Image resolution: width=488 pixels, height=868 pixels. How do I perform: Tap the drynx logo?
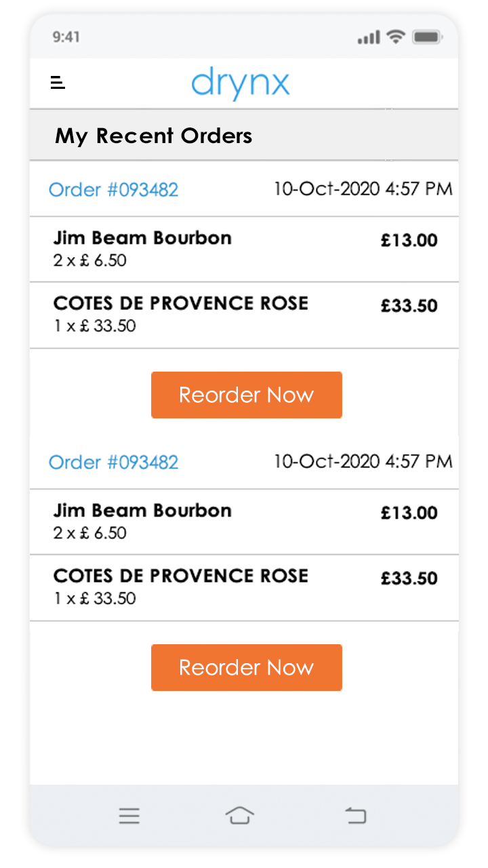241,84
